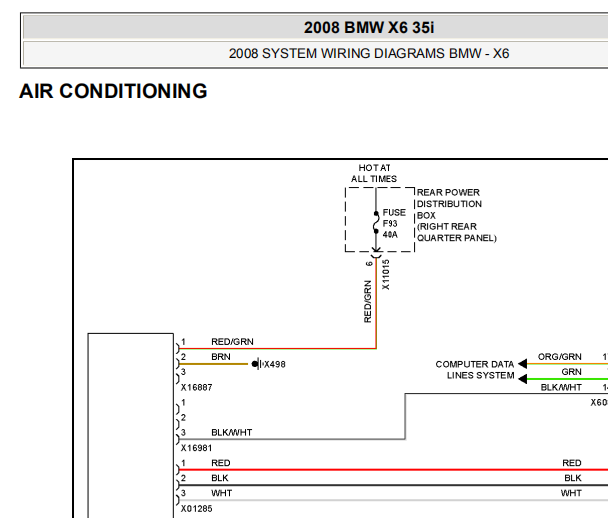This screenshot has width=608, height=518.
Task: Select '2008 SYSTEM WIRING DIAGRAMS BMW - X6' subtitle
Action: (x=369, y=53)
